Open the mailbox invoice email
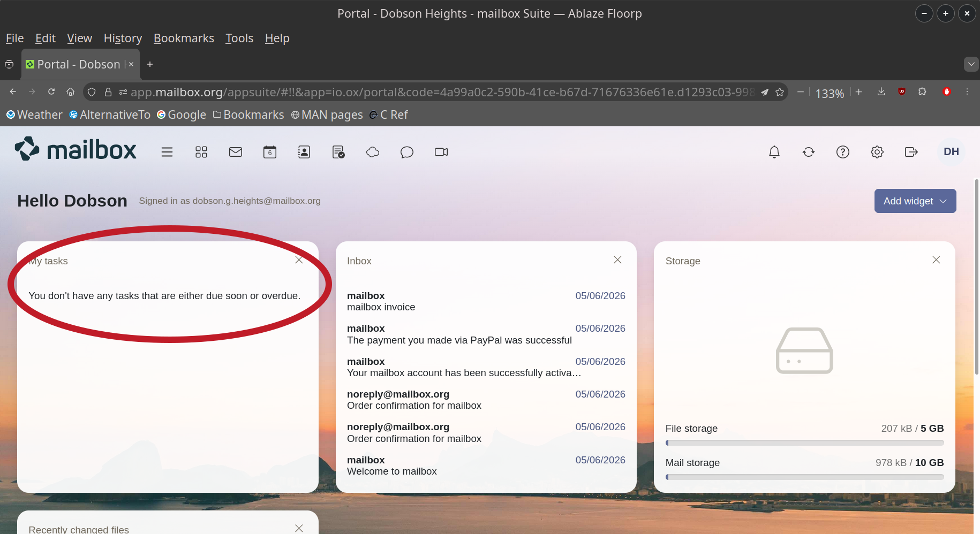This screenshot has width=980, height=534. pyautogui.click(x=486, y=301)
